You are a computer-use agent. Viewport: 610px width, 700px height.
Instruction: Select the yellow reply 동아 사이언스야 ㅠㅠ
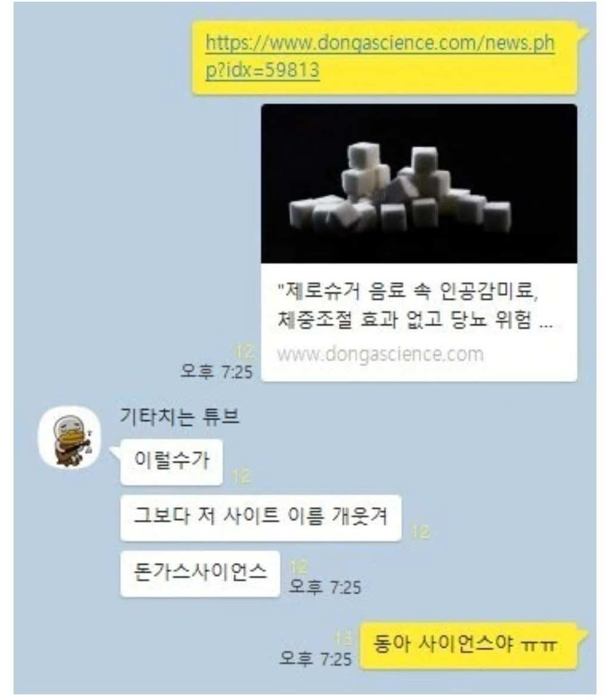click(468, 645)
